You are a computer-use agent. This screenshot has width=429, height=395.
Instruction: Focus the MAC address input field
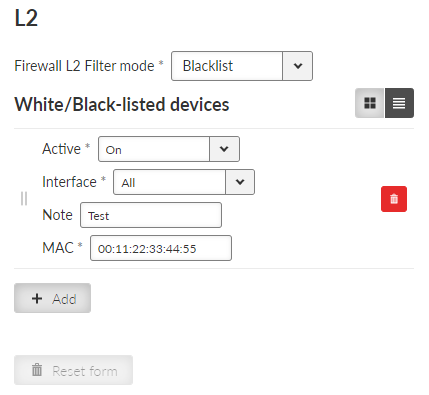click(x=161, y=248)
